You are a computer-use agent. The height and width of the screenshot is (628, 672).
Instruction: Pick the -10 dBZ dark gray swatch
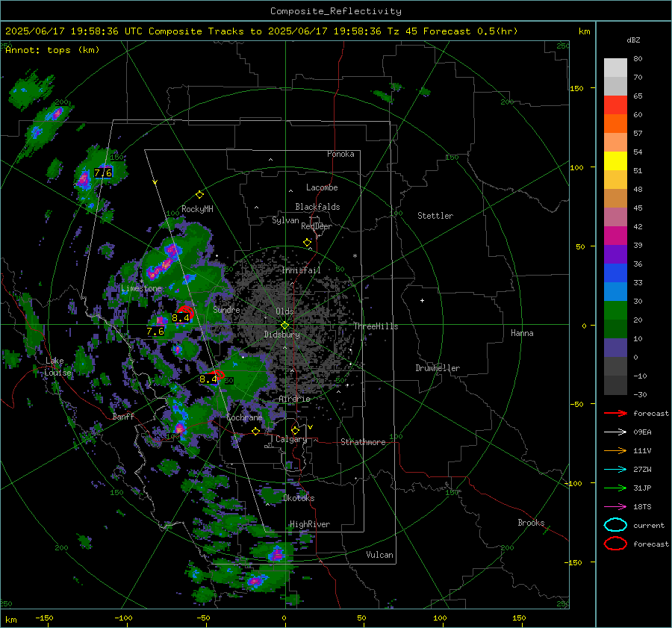[615, 385]
